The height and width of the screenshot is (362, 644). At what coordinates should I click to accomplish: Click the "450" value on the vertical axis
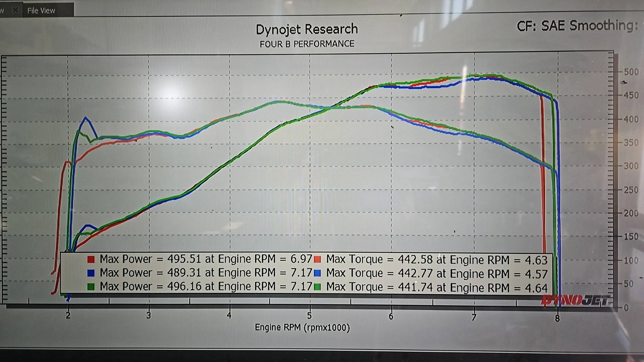point(631,95)
